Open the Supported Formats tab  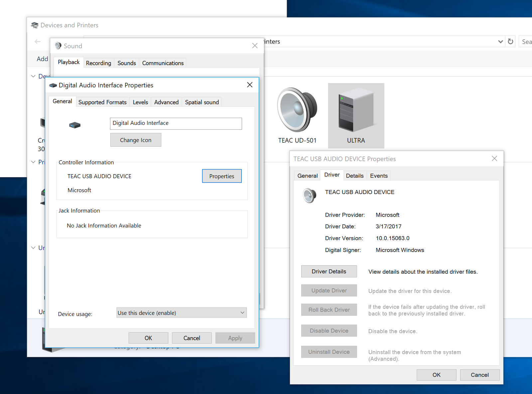[102, 102]
